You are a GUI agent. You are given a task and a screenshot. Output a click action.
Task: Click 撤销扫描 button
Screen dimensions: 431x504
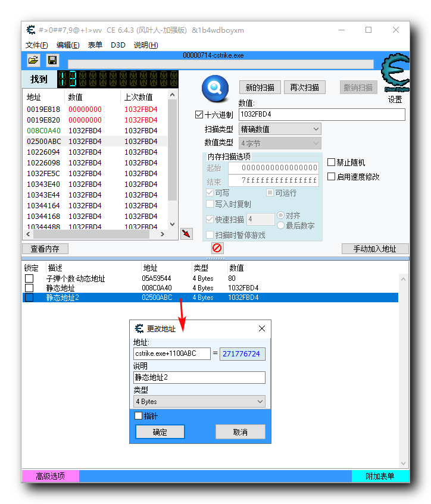click(358, 87)
